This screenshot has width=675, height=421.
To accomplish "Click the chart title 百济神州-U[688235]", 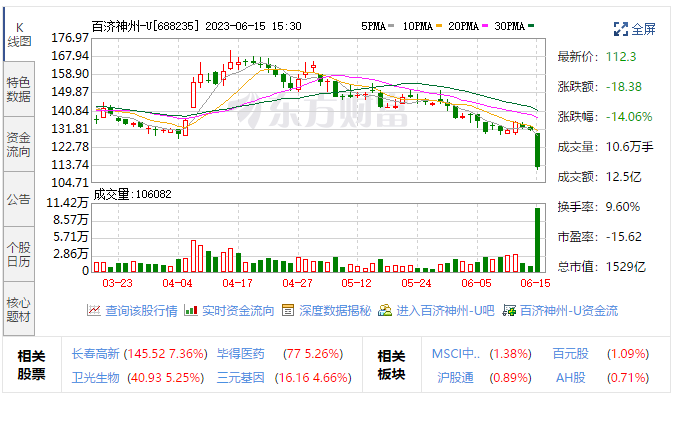I will pos(146,26).
